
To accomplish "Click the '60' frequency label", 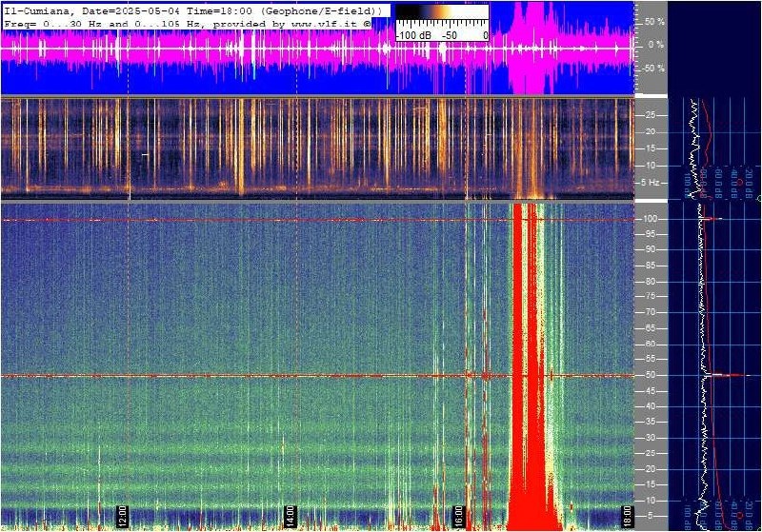I will 651,345.
